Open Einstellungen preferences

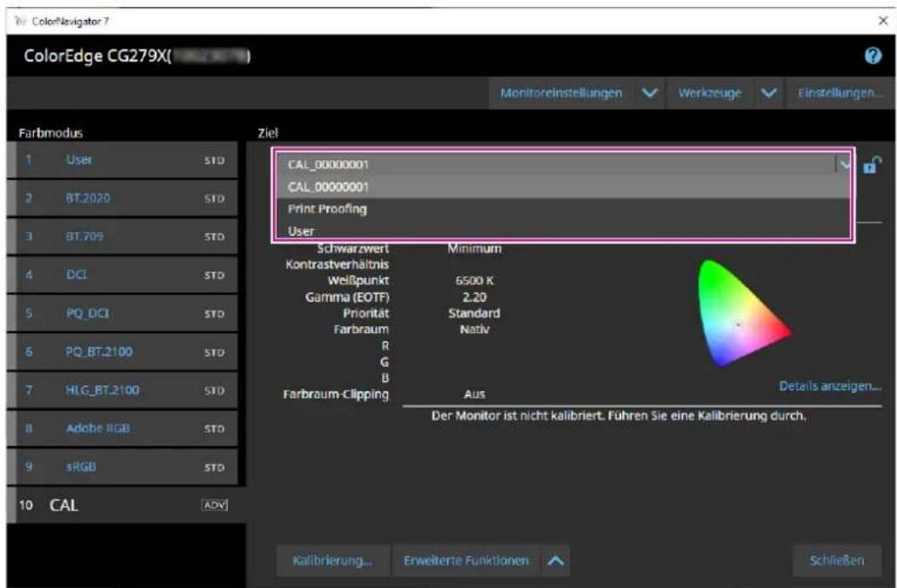pyautogui.click(x=840, y=93)
